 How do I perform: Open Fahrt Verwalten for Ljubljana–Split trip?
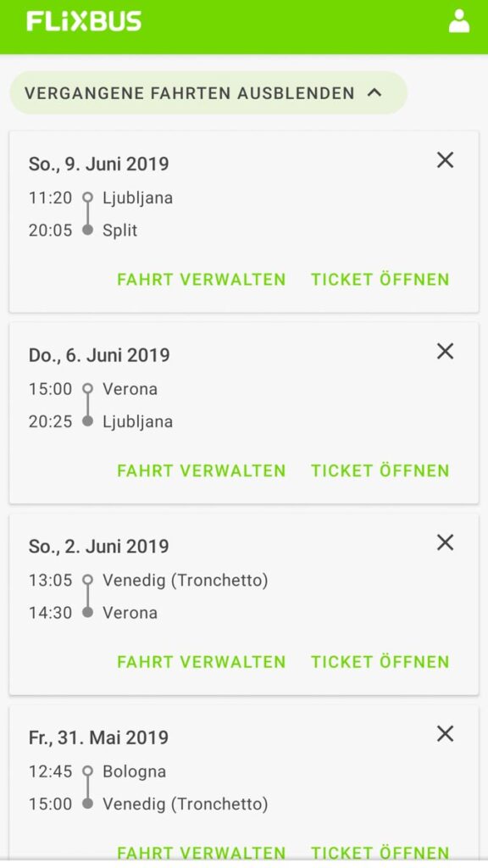202,279
